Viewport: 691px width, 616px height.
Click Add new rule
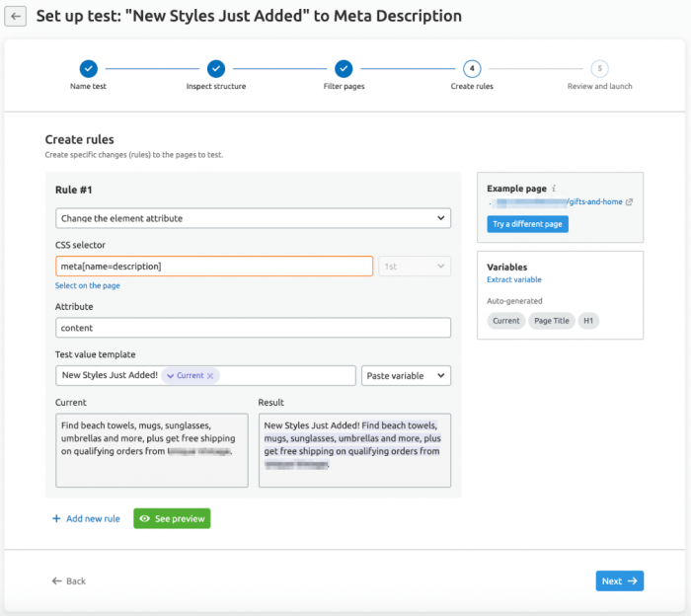click(87, 518)
